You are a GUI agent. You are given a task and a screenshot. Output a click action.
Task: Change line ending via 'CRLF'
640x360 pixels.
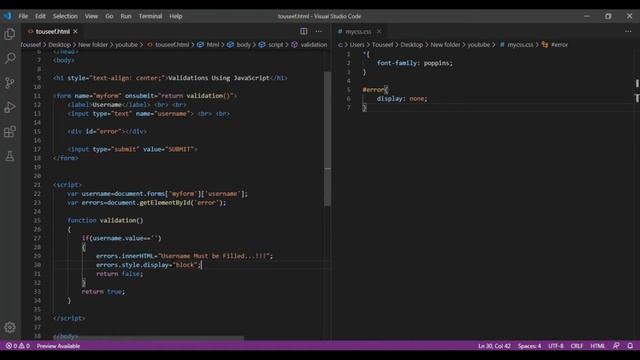pyautogui.click(x=576, y=346)
